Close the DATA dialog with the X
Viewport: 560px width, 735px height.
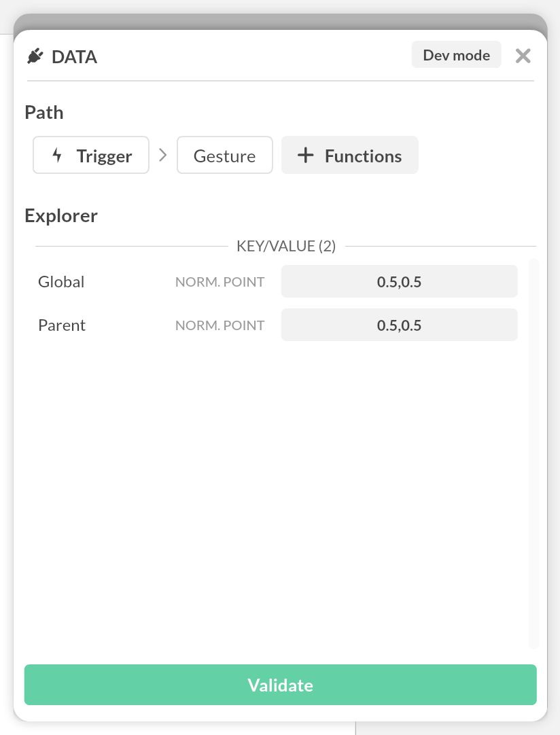pyautogui.click(x=523, y=56)
